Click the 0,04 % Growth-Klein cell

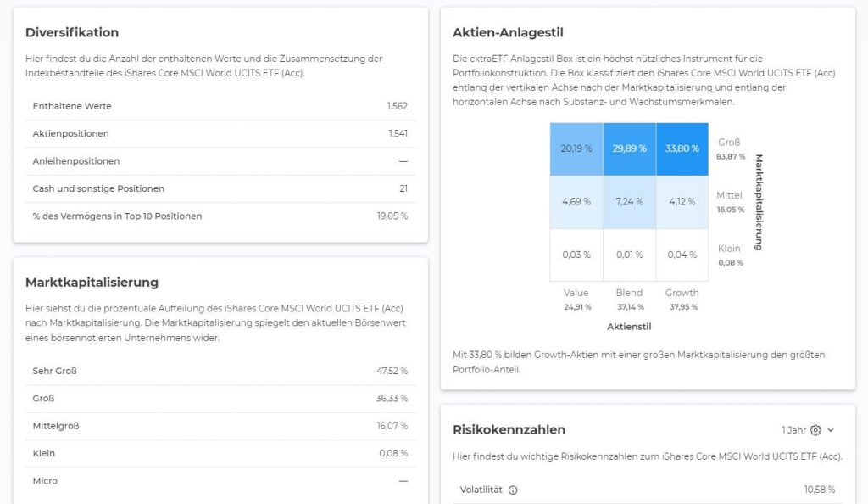pyautogui.click(x=682, y=255)
